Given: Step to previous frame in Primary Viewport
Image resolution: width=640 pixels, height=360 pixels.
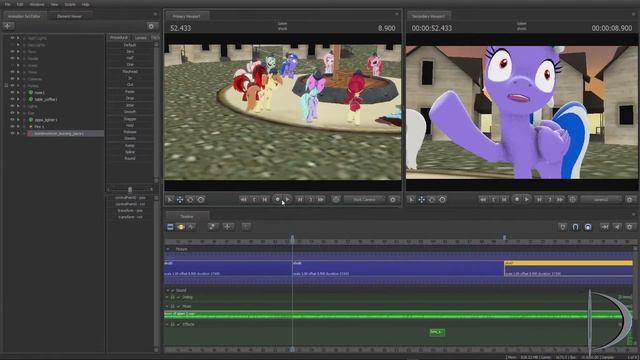Looking at the screenshot, I should coord(265,200).
